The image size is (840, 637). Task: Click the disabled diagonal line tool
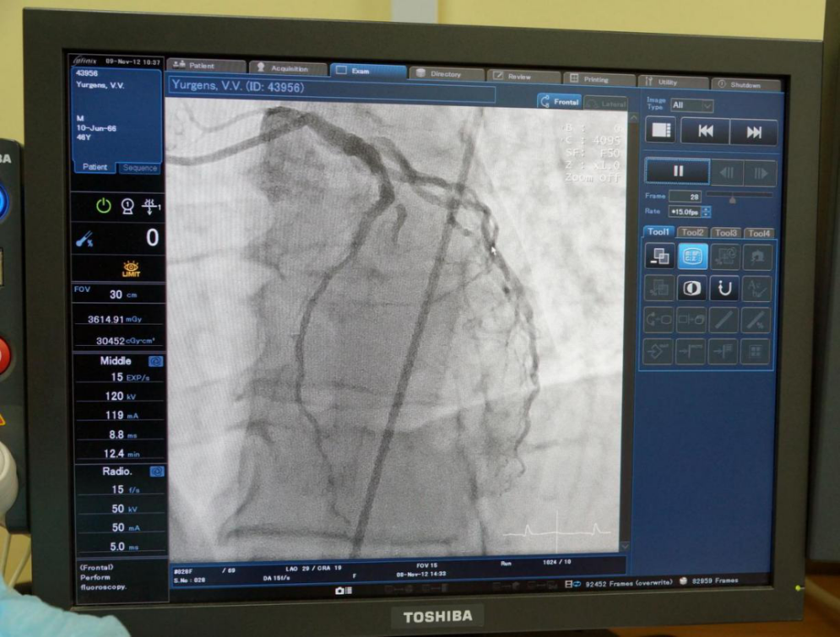click(723, 320)
